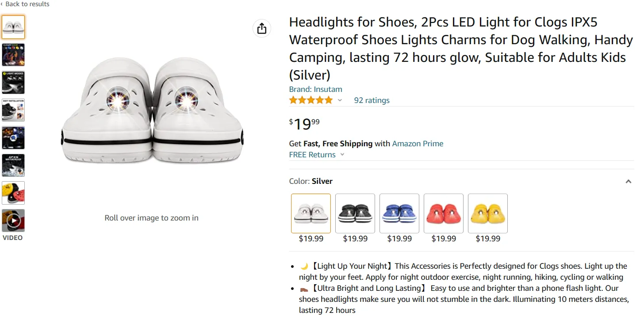Choose the blue clogs color option
The width and height of the screenshot is (644, 316).
(399, 213)
